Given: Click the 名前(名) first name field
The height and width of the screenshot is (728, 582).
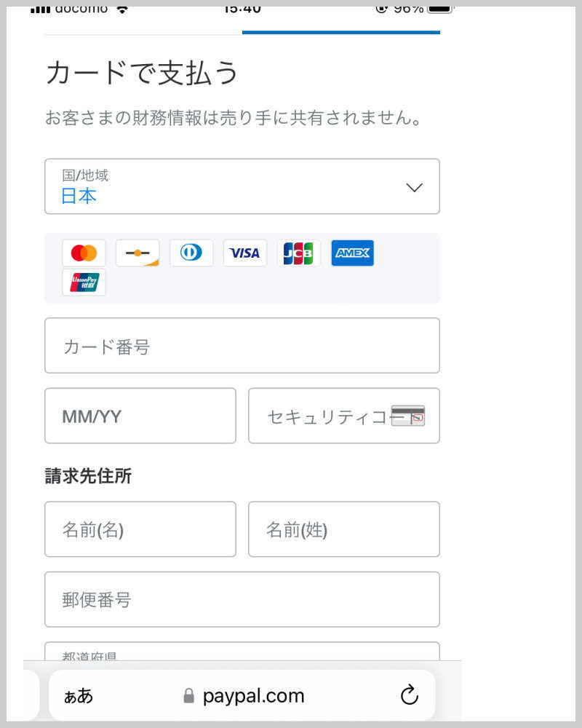Looking at the screenshot, I should coord(140,529).
